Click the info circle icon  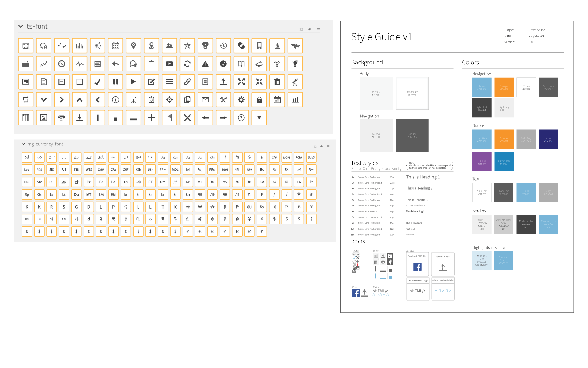click(x=115, y=100)
